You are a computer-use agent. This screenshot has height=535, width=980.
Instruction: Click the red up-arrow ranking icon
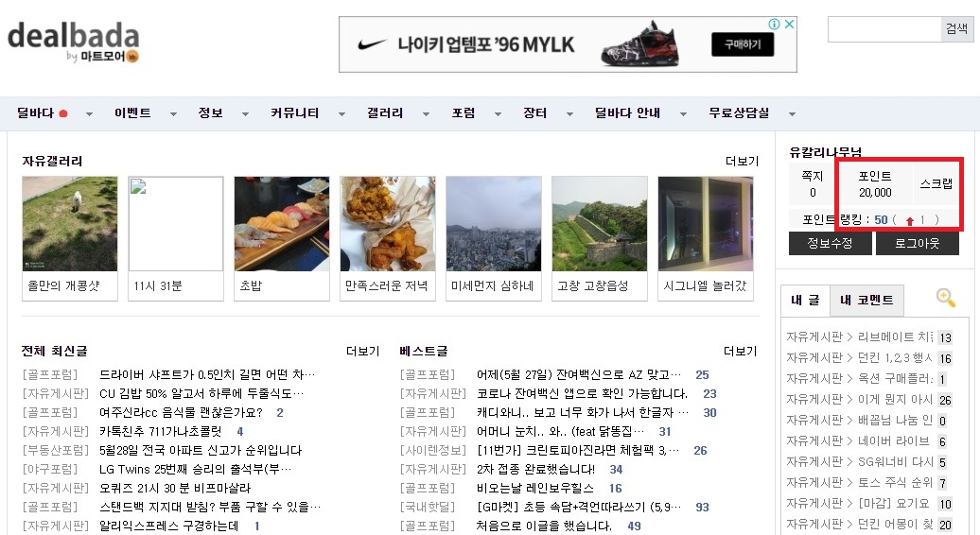[x=909, y=220]
